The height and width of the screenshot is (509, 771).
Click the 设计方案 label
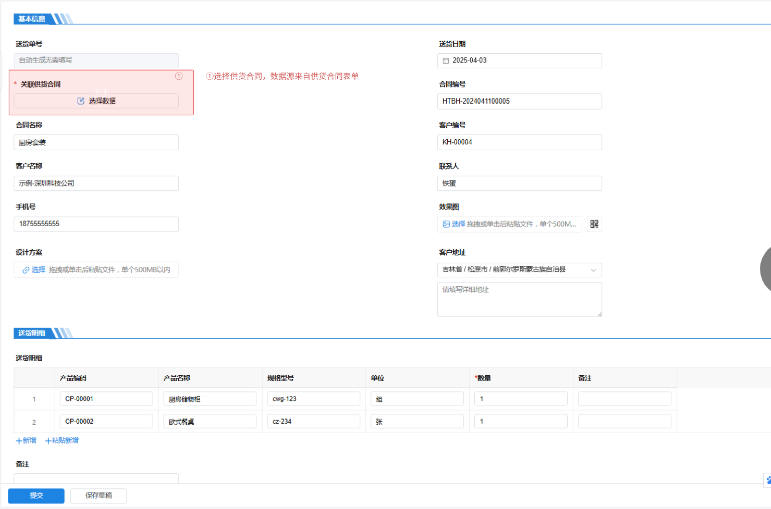[x=29, y=252]
